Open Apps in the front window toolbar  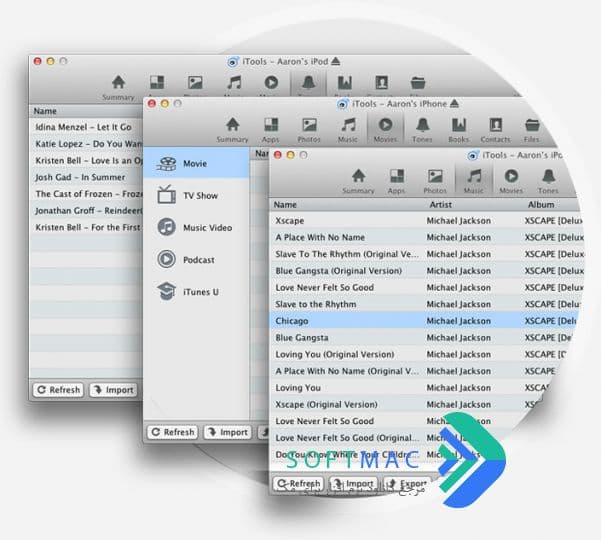396,182
